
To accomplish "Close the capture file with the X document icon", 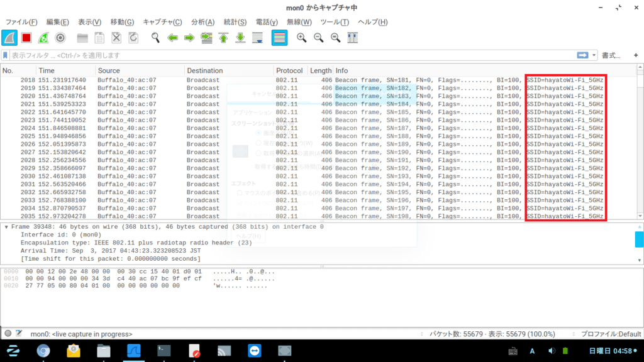I will pyautogui.click(x=116, y=38).
